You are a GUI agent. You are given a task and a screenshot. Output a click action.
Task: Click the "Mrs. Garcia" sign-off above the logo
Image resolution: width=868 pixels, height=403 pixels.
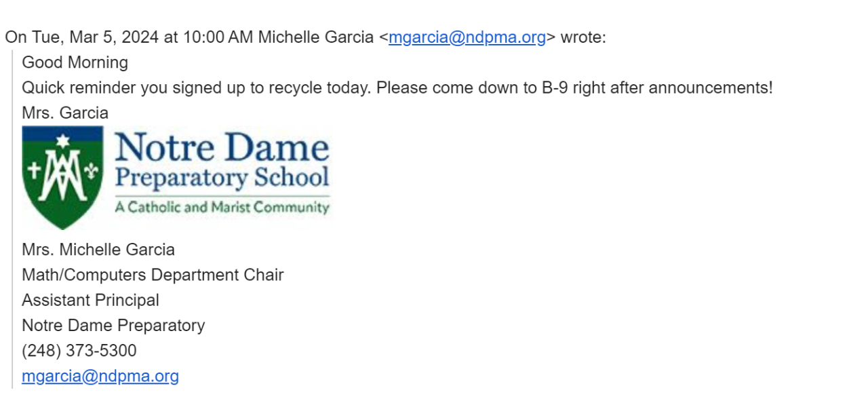[65, 113]
